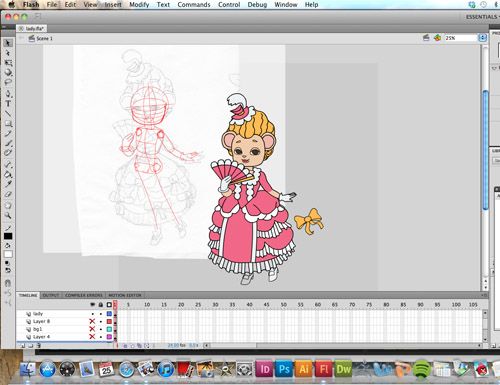Click the Delete layer trash icon
Viewport: 500px width, 385px height.
pos(39,346)
